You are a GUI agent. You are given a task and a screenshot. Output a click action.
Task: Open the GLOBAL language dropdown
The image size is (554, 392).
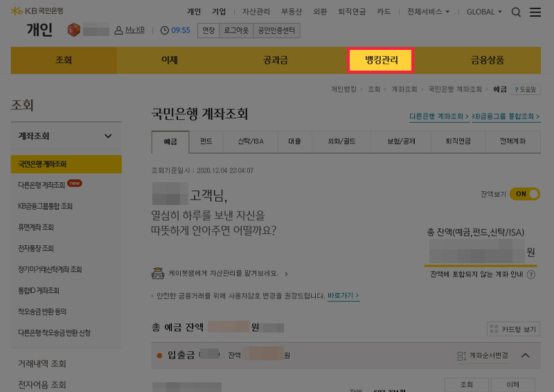pos(484,12)
